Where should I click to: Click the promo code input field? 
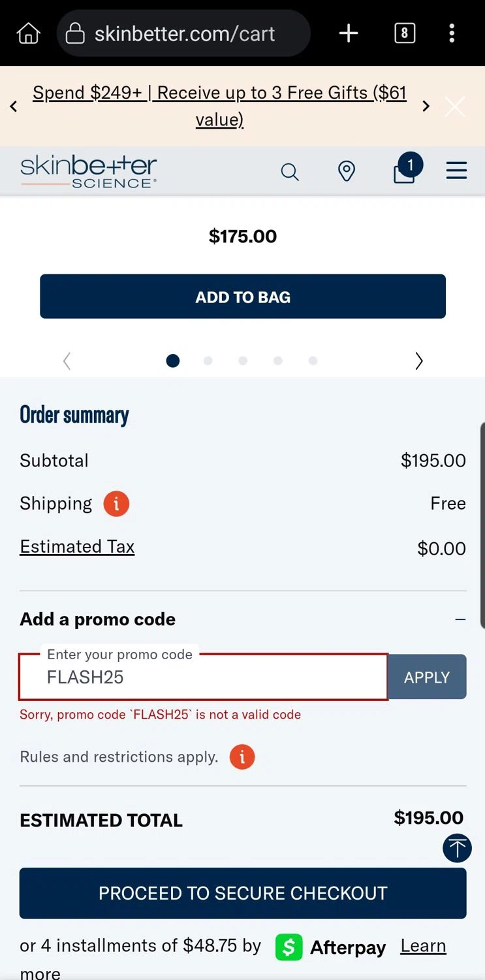[204, 678]
